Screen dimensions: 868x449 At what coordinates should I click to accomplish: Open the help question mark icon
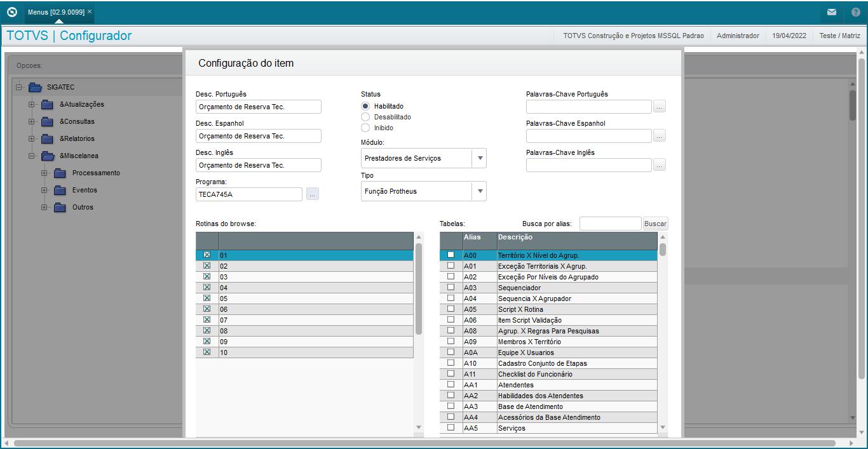point(856,12)
